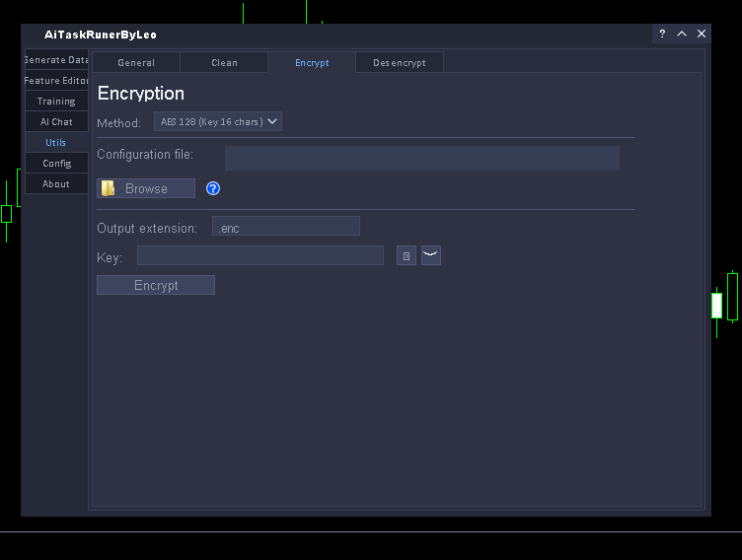Open the encryption Method dropdown
Image resolution: width=742 pixels, height=560 pixels.
pos(218,122)
